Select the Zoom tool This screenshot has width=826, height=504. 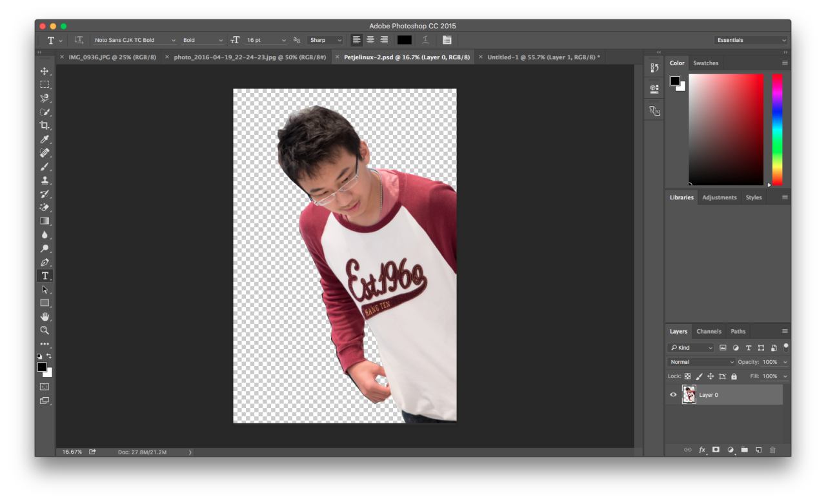45,330
